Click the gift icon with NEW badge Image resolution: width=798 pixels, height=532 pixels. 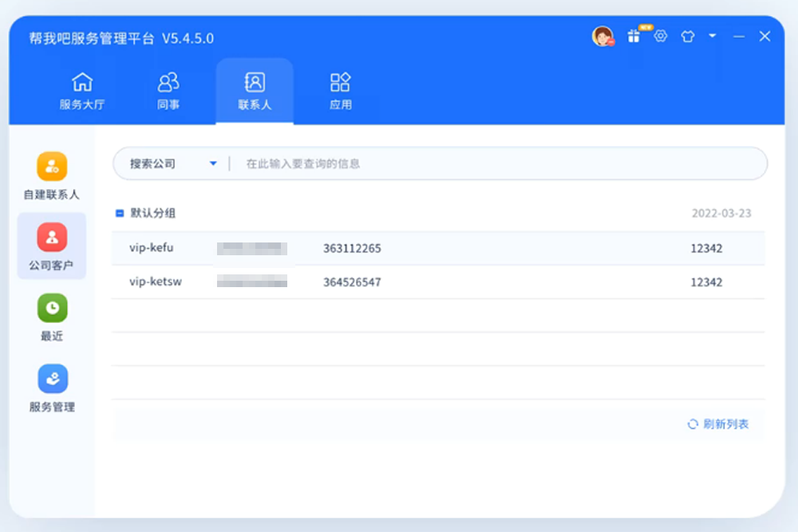pyautogui.click(x=634, y=36)
